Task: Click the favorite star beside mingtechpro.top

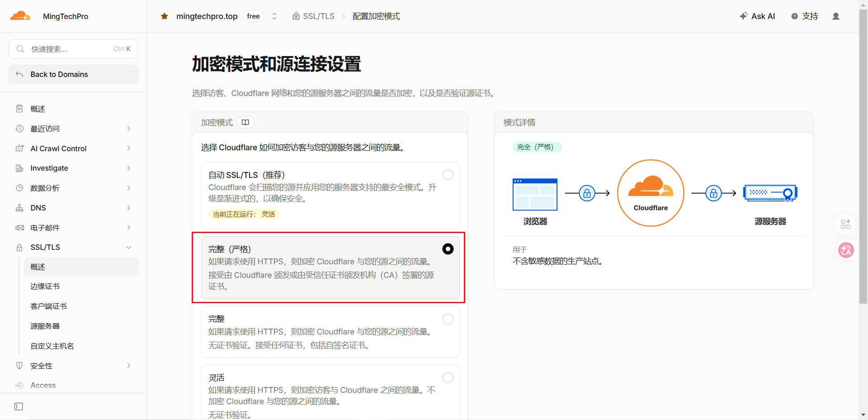Action: click(165, 16)
